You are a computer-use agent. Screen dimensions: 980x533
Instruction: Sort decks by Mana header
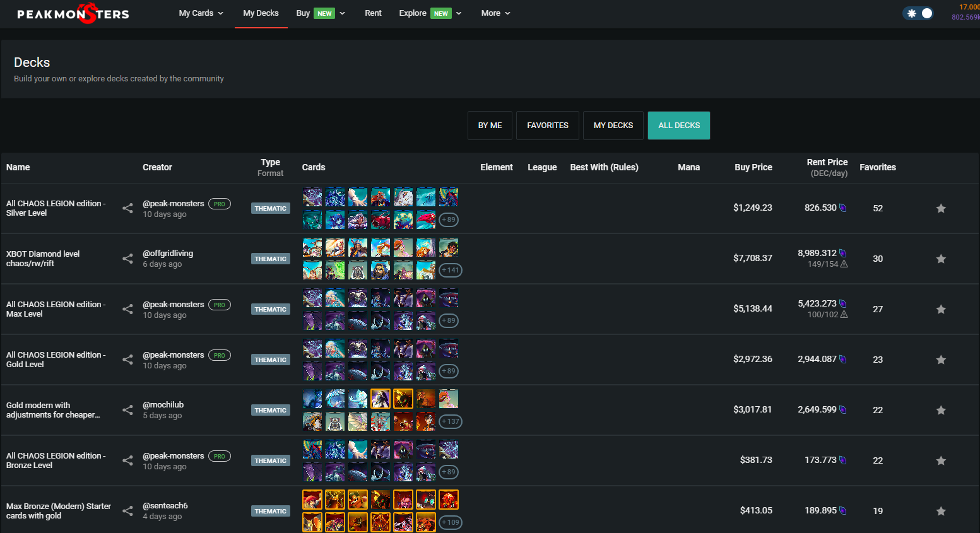coord(688,167)
